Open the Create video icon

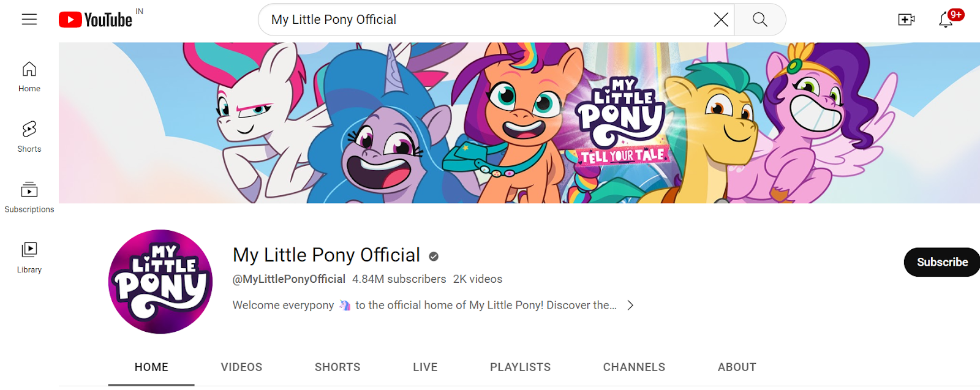point(907,20)
